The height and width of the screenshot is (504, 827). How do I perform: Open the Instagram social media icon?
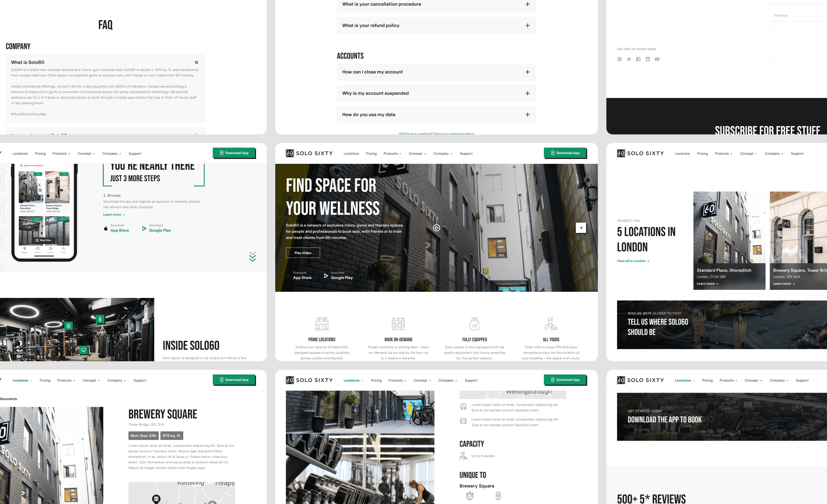pyautogui.click(x=619, y=59)
